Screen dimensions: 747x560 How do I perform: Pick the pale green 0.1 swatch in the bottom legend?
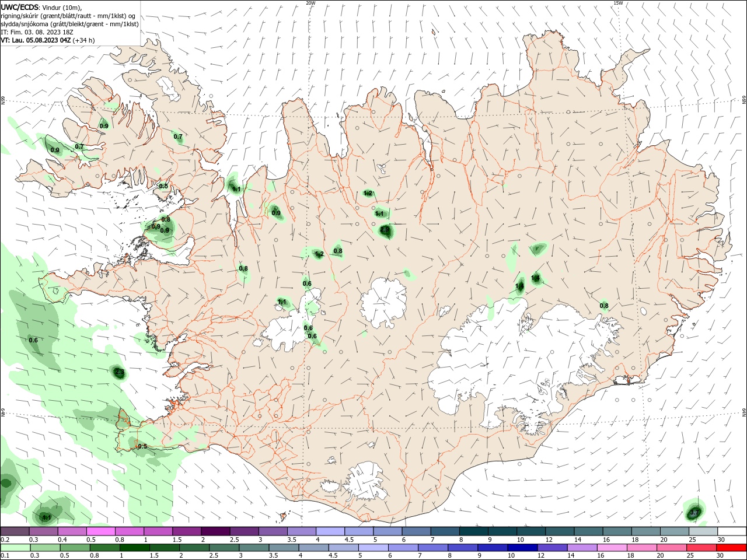coord(15,548)
